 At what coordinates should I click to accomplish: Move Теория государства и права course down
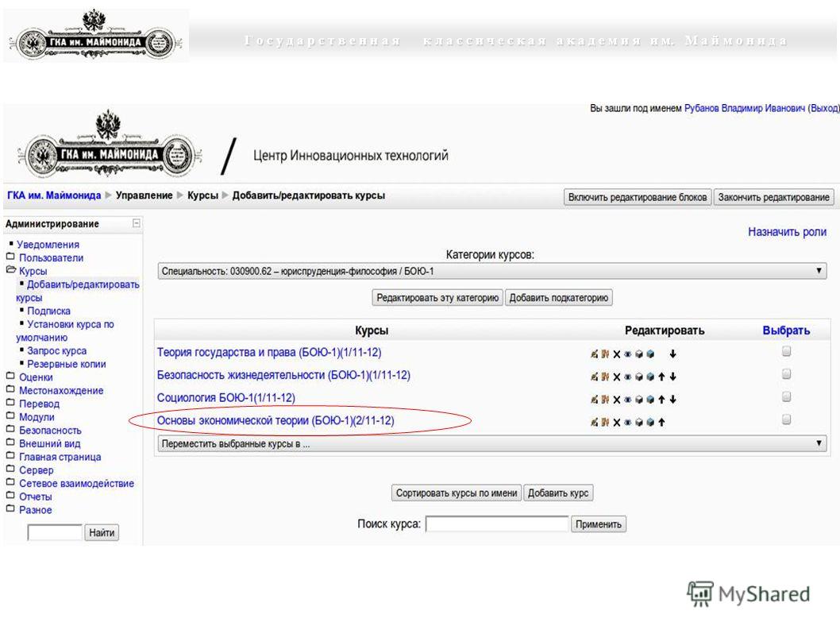pos(672,354)
